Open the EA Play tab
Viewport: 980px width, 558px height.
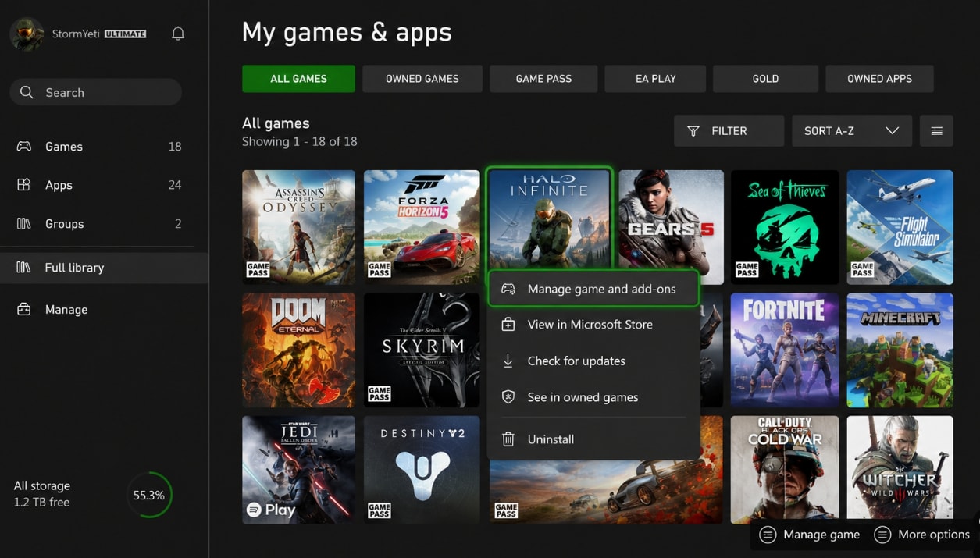tap(655, 79)
